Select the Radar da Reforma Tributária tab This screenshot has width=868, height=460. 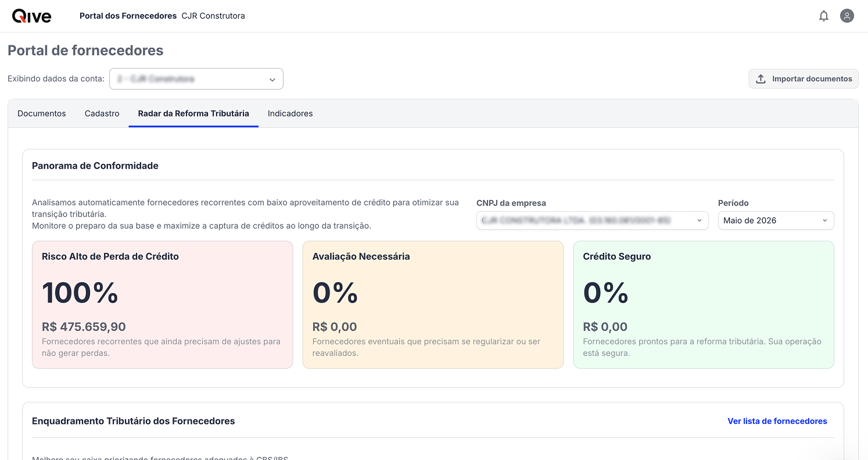click(x=193, y=113)
